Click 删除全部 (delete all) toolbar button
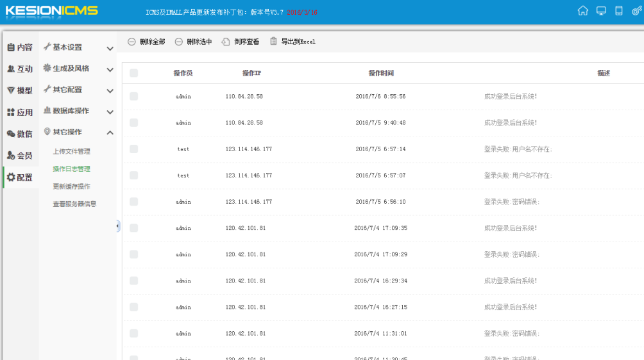The image size is (644, 360). pyautogui.click(x=146, y=42)
